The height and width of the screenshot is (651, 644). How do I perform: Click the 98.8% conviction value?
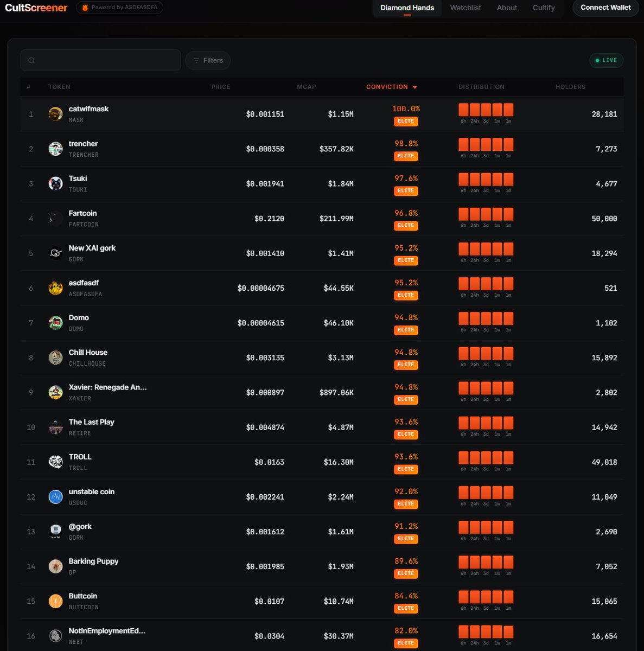pyautogui.click(x=406, y=143)
